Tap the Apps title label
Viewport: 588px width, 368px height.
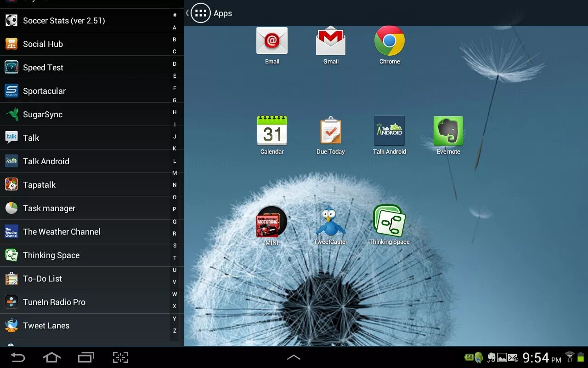(223, 13)
